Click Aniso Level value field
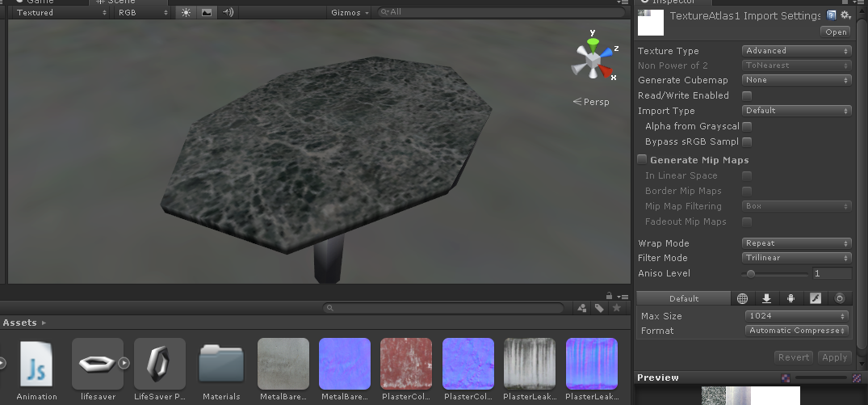This screenshot has height=405, width=868. [832, 274]
